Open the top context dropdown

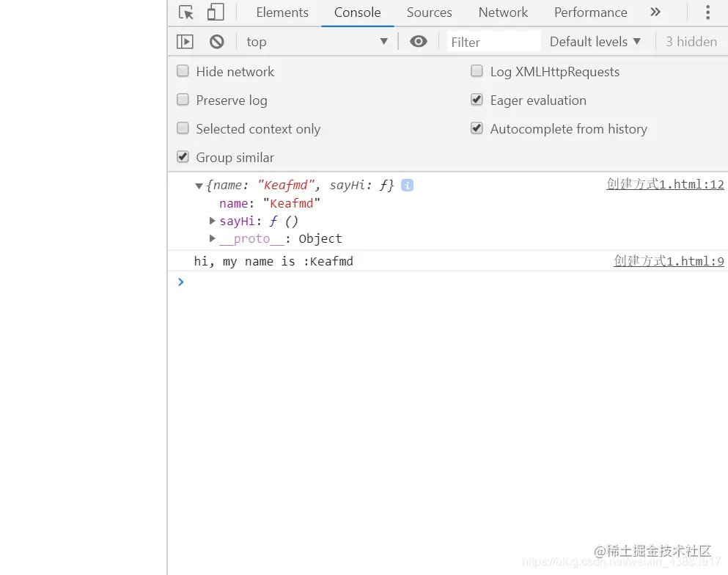point(317,42)
